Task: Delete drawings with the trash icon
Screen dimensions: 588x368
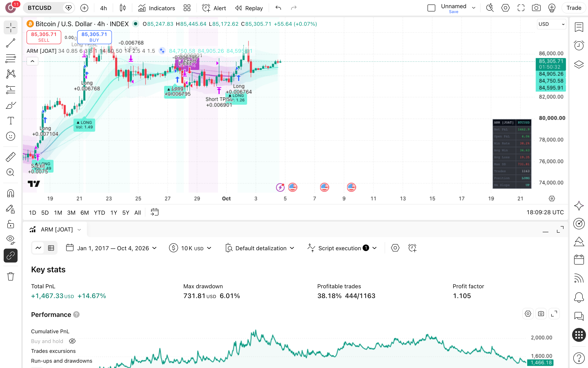Action: [11, 276]
